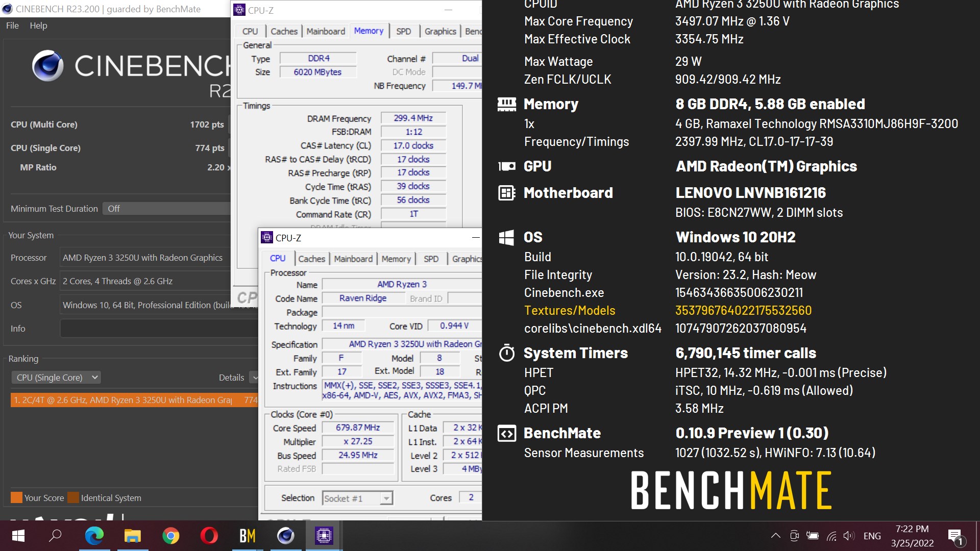The width and height of the screenshot is (980, 551).
Task: Click the CPU (Multi Core) 1702 pts row
Action: [117, 124]
